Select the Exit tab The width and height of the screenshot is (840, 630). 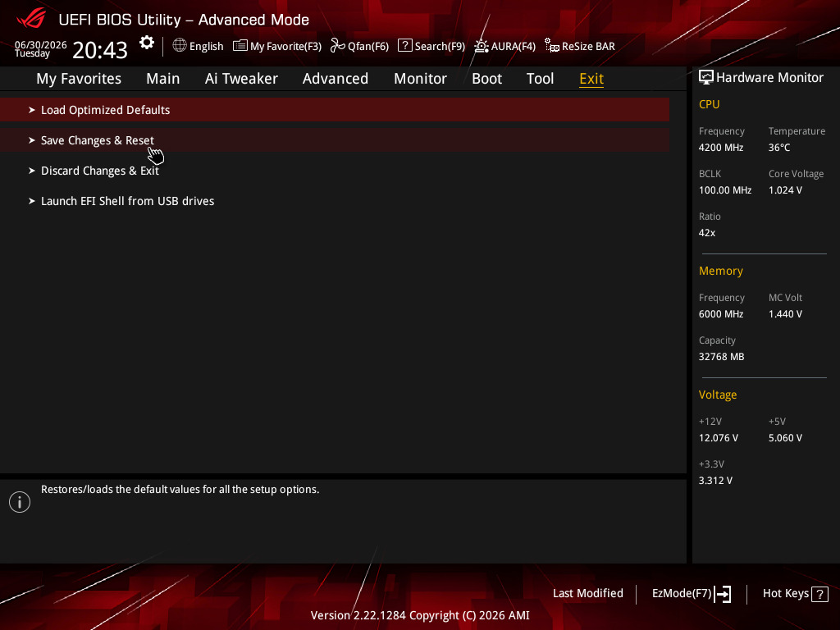(591, 79)
